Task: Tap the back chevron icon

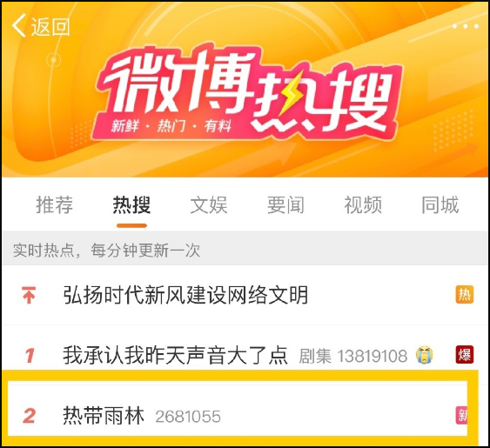Action: tap(19, 25)
